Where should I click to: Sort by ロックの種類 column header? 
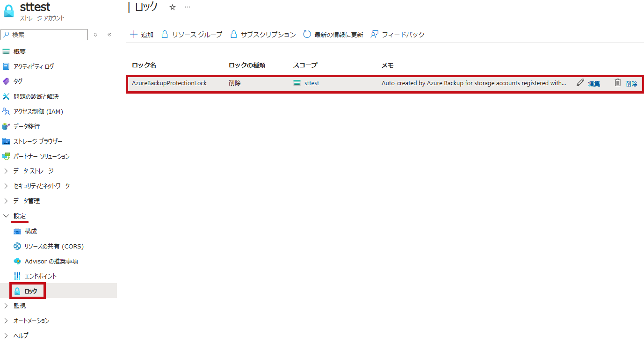coord(247,65)
